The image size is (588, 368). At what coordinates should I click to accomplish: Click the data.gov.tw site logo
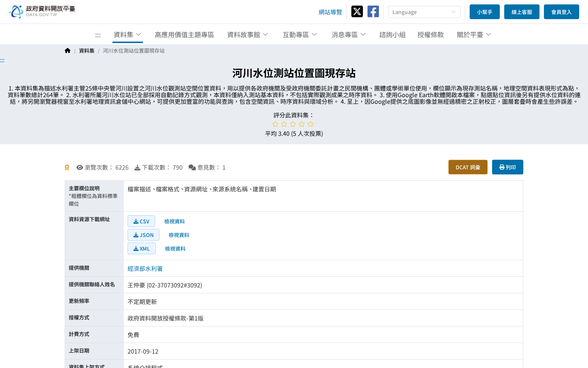[42, 11]
